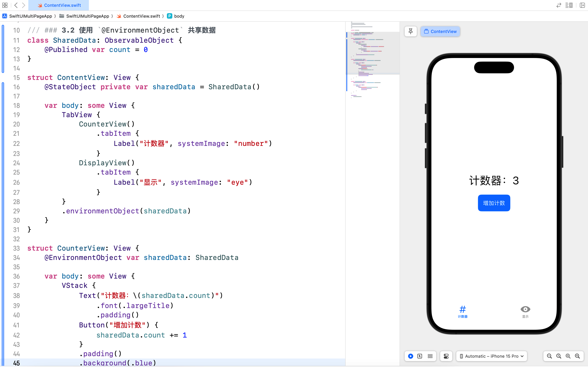The width and height of the screenshot is (588, 367).
Task: Enable selectable preview mode
Action: point(420,356)
